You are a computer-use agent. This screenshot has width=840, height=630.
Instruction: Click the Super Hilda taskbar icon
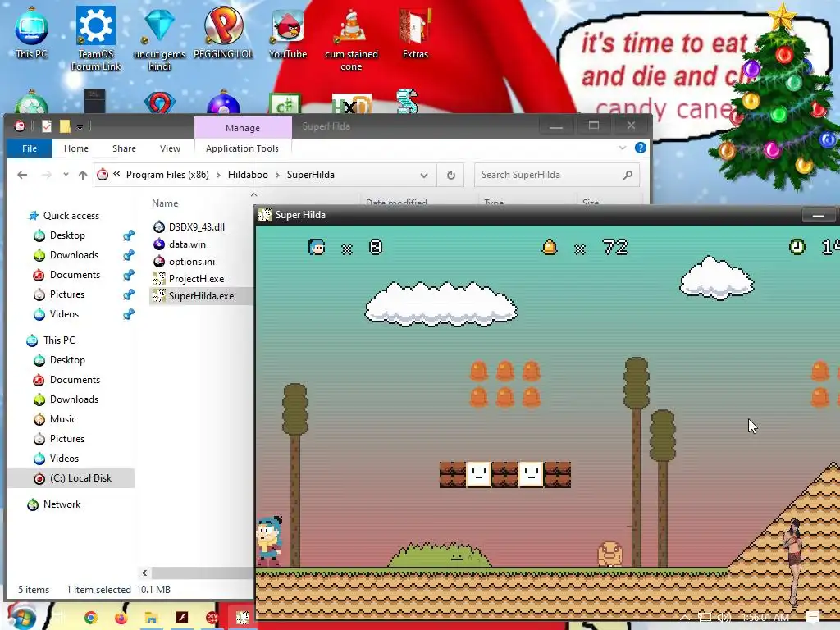[x=243, y=617]
